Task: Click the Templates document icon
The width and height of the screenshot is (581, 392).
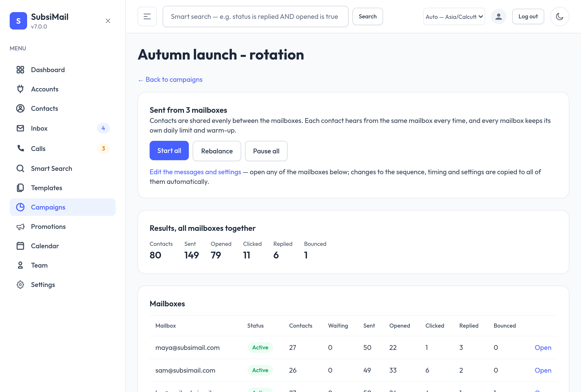Action: [20, 188]
